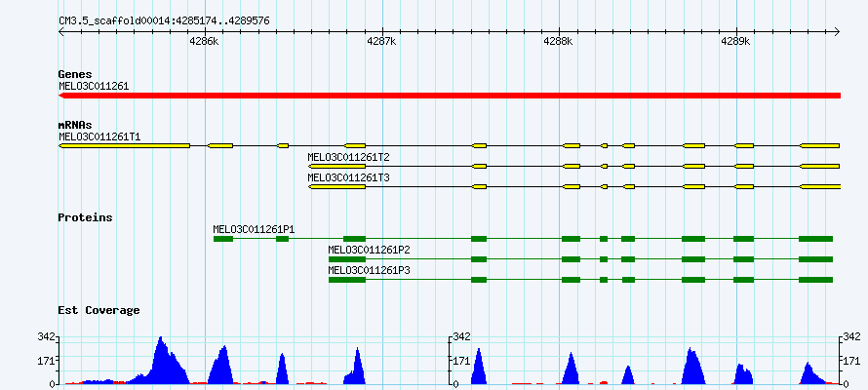868x390 pixels.
Task: Open the MELO3C011261T2 transcript label
Action: 349,157
